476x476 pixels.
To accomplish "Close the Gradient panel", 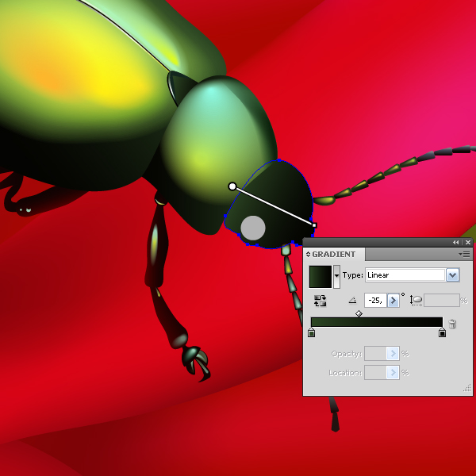I will click(468, 242).
